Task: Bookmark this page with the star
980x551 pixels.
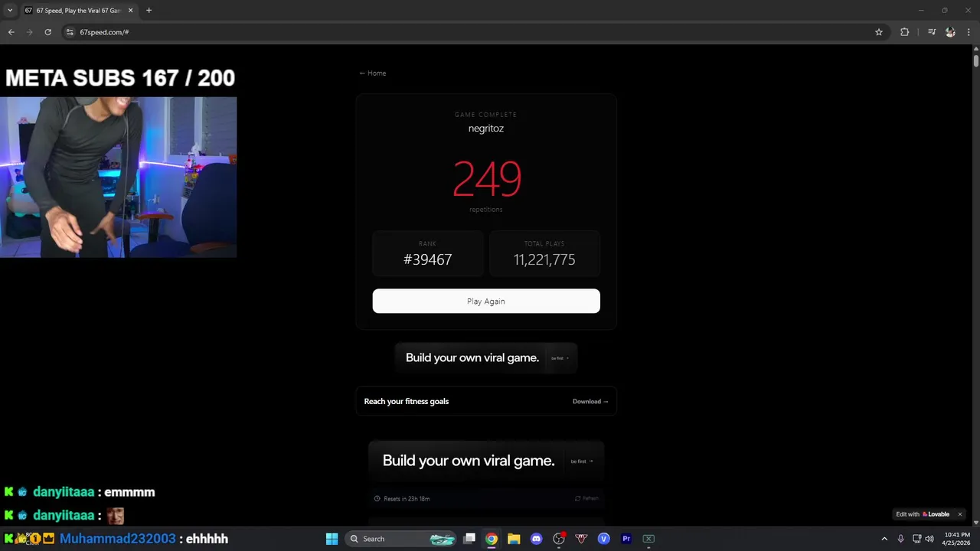Action: pyautogui.click(x=879, y=32)
